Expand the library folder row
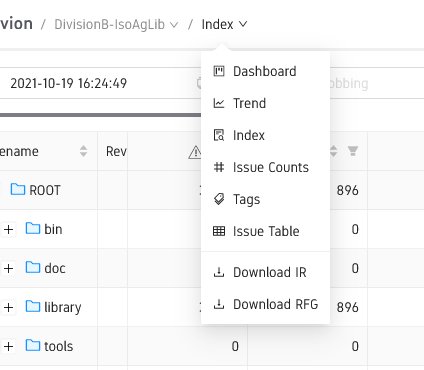 click(9, 307)
